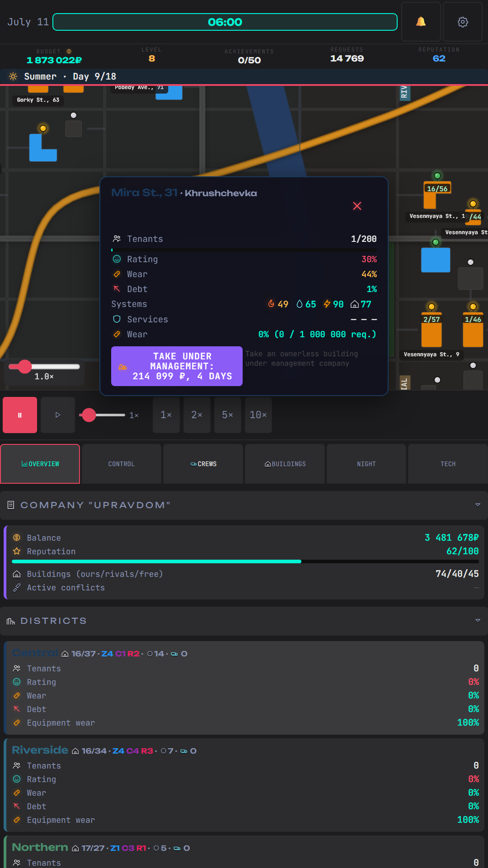The image size is (488, 868).
Task: Click the tenants icon in building popup
Action: point(117,239)
